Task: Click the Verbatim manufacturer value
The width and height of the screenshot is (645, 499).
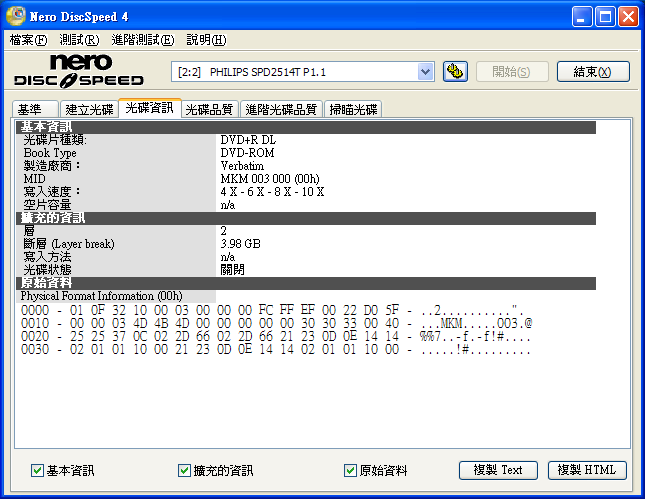Action: tap(242, 166)
